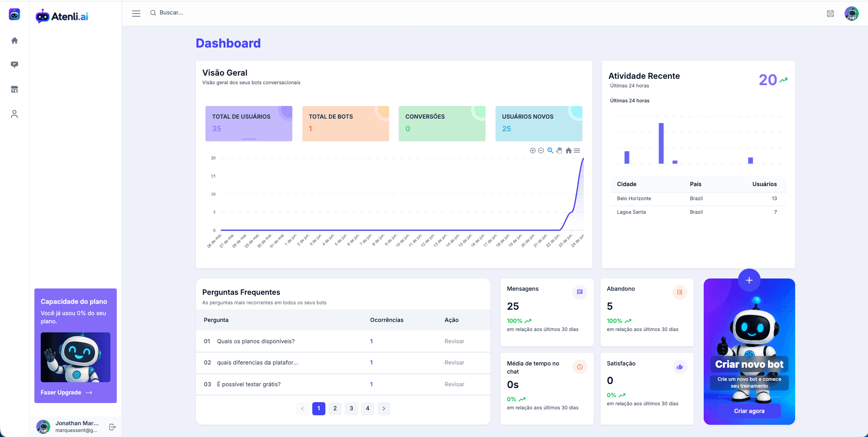Viewport: 868px width, 437px height.
Task: Click the plus button above Criar novo bot
Action: (749, 280)
